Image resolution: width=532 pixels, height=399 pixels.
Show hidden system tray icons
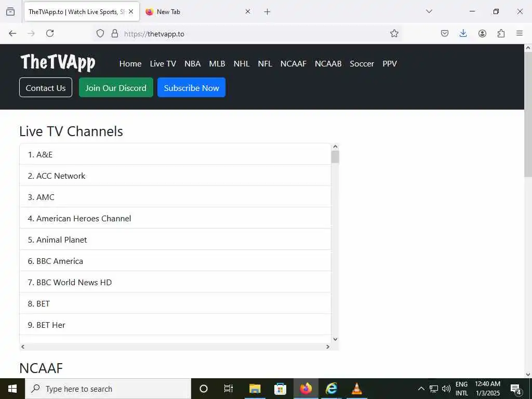click(421, 389)
